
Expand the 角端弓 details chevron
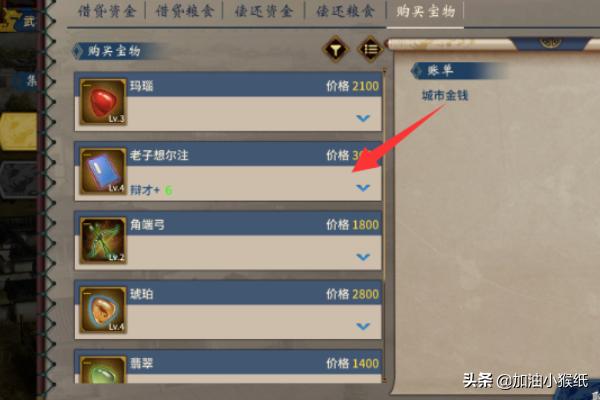click(363, 257)
